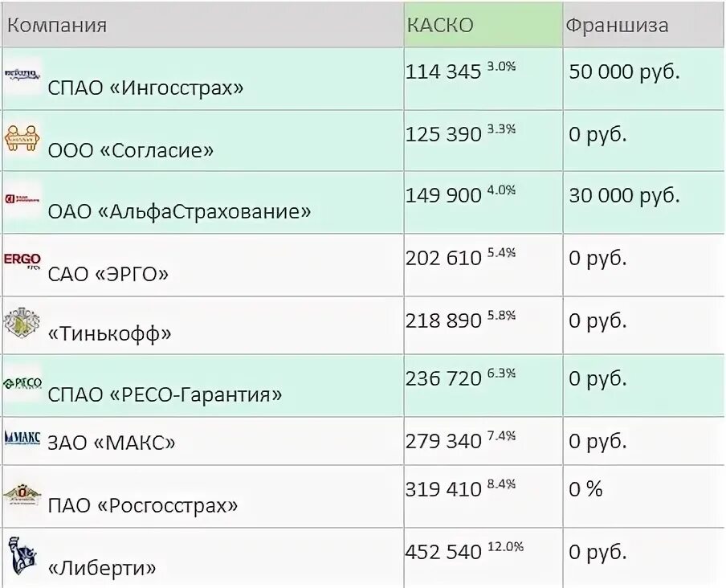
Task: Click the MAKS blue logo
Action: [22, 438]
